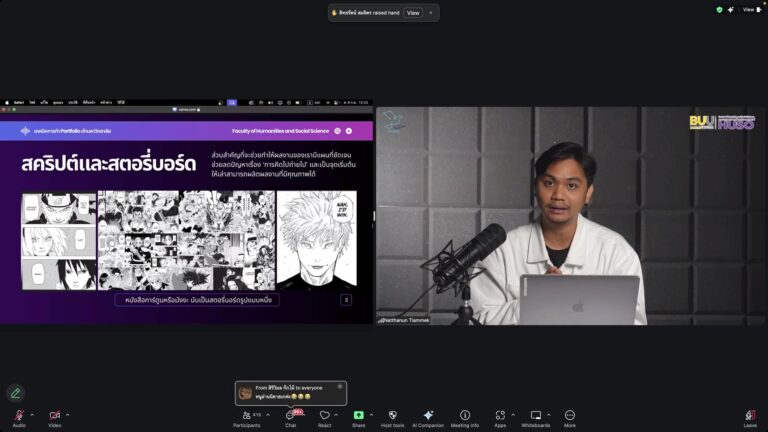
Task: Click the speaker name label on the video
Action: [404, 320]
